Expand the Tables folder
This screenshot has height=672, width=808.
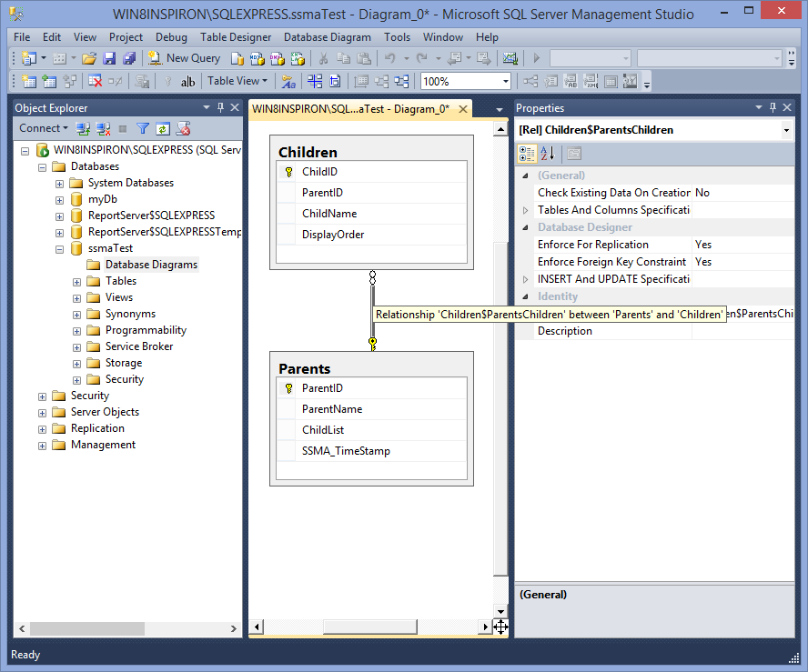[x=76, y=282]
